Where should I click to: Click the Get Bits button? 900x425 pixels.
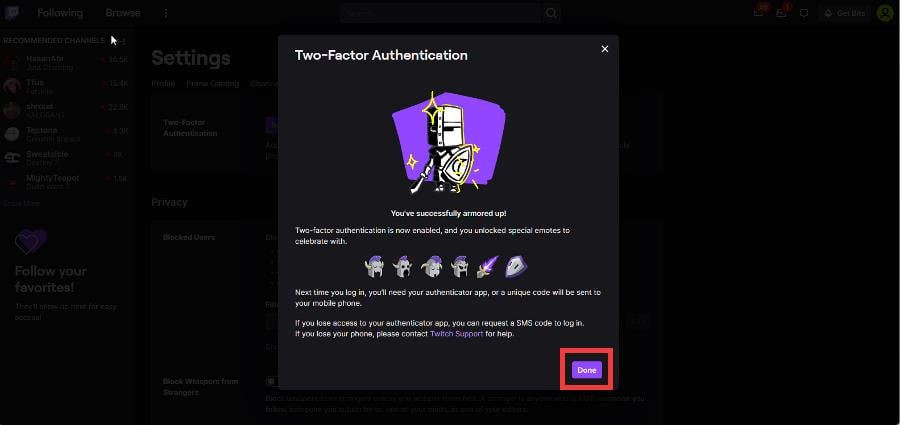click(x=845, y=13)
